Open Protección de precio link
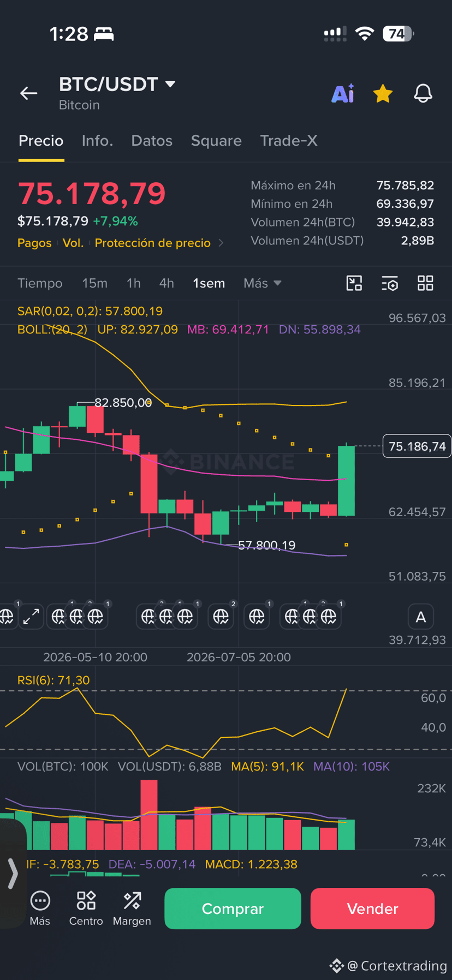This screenshot has width=452, height=980. pyautogui.click(x=153, y=243)
